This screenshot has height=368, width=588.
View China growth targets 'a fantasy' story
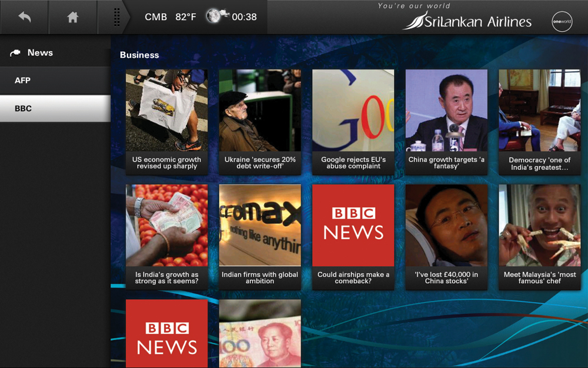(446, 121)
